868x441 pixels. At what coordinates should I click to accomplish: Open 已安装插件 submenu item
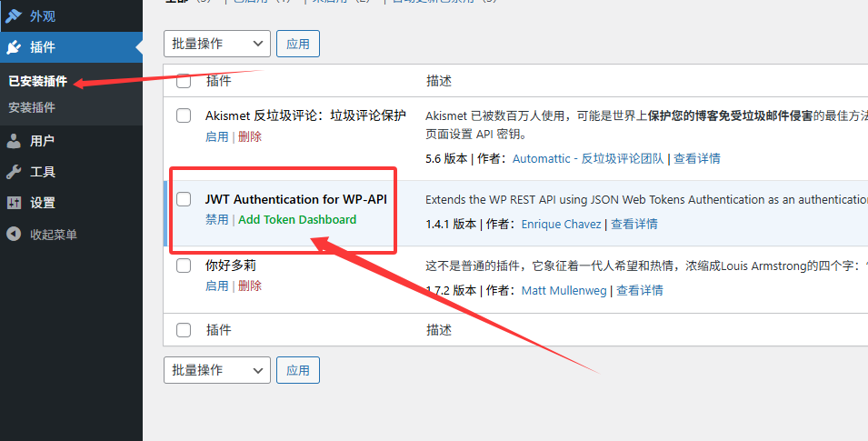[37, 81]
